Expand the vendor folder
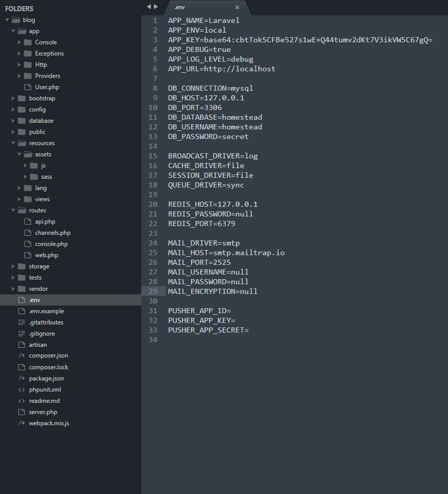Screen dimensions: 448x494 tap(13, 289)
